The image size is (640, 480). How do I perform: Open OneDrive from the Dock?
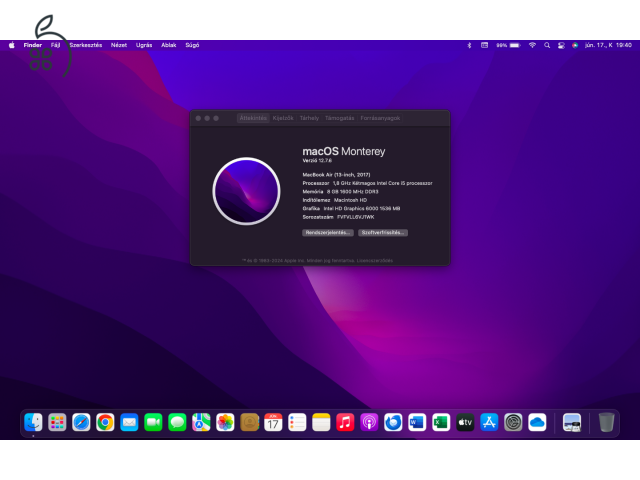[537, 422]
